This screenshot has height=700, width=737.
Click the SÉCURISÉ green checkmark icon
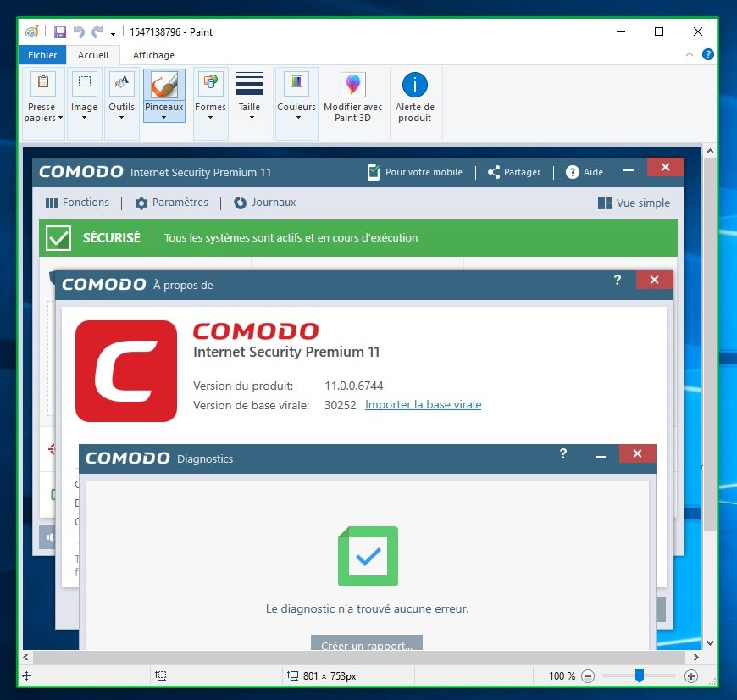click(x=58, y=238)
